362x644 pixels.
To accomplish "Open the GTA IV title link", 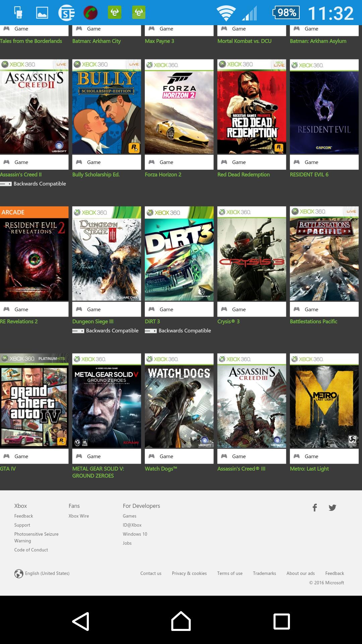I will coord(8,469).
